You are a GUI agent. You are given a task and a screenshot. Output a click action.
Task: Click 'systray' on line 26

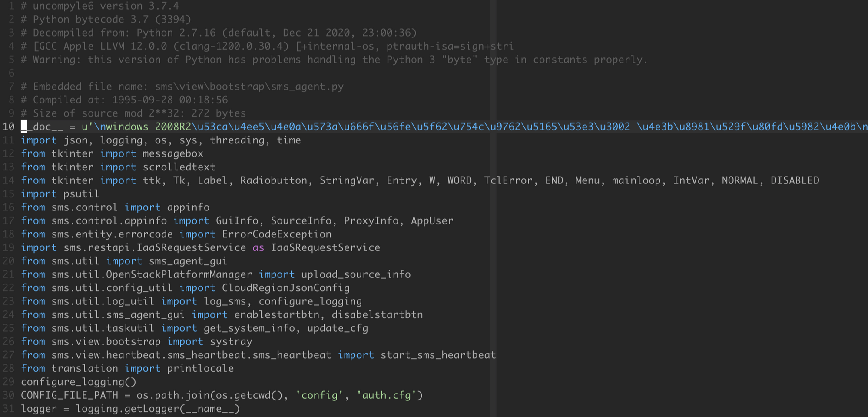[231, 342]
